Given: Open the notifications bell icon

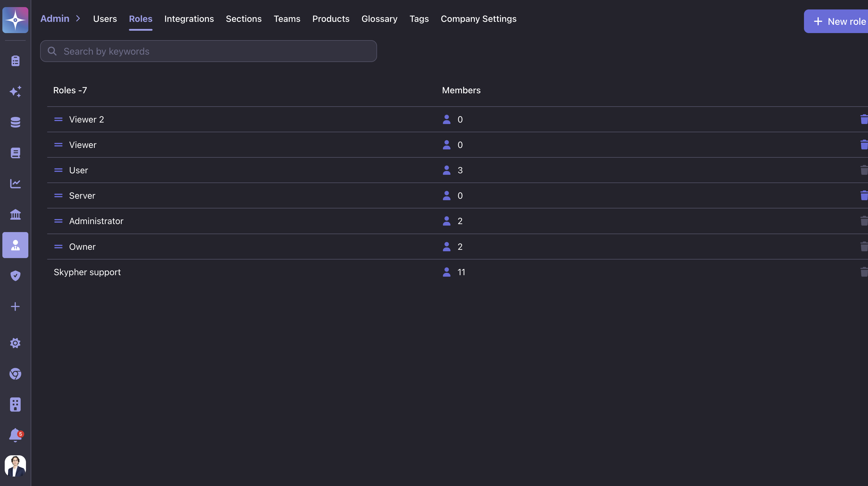Looking at the screenshot, I should pos(15,435).
